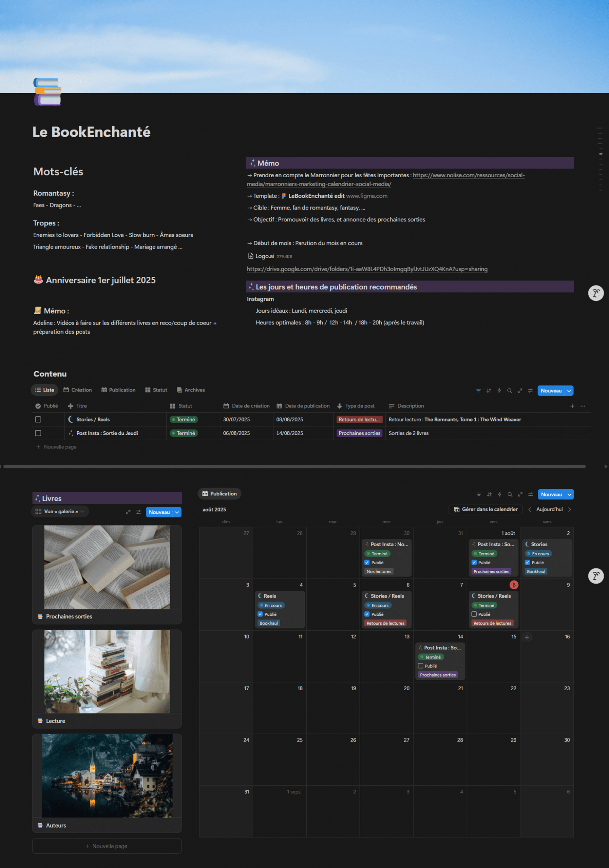The width and height of the screenshot is (609, 868).
Task: Open calendar view settings icon
Action: click(530, 494)
